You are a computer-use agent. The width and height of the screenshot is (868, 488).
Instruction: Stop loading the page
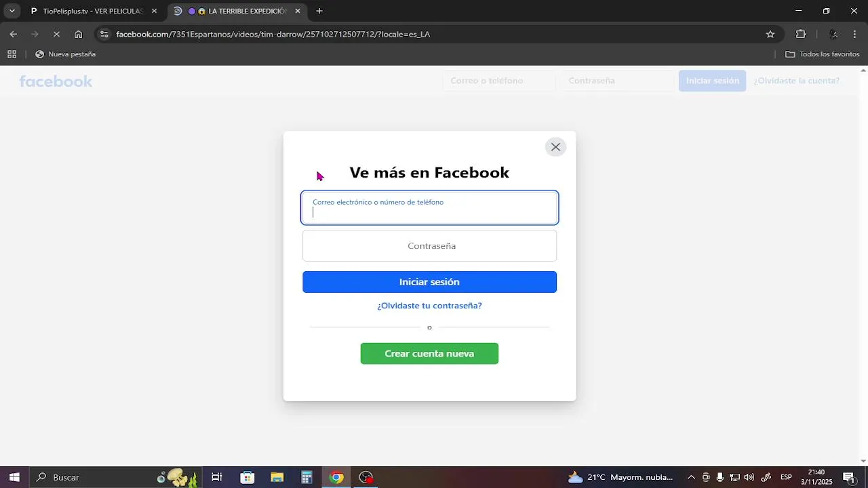56,34
